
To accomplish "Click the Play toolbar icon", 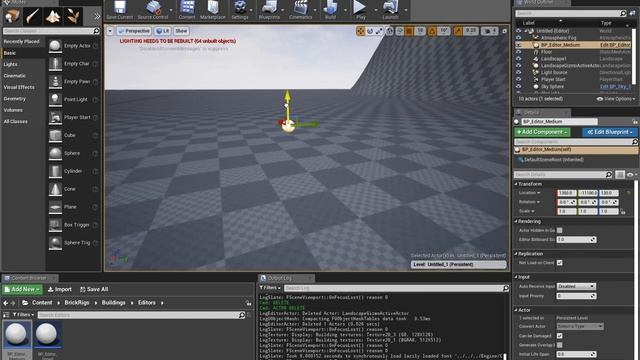I will tap(360, 10).
